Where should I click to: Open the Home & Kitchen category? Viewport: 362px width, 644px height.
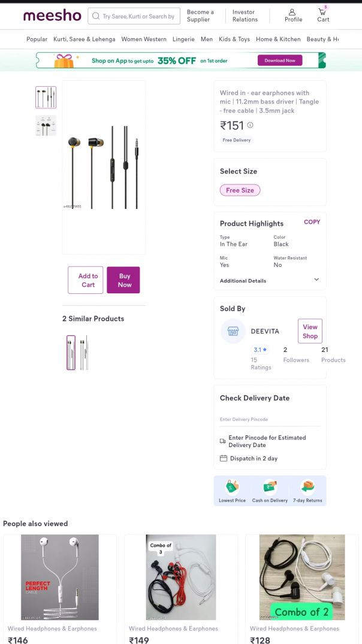point(278,40)
